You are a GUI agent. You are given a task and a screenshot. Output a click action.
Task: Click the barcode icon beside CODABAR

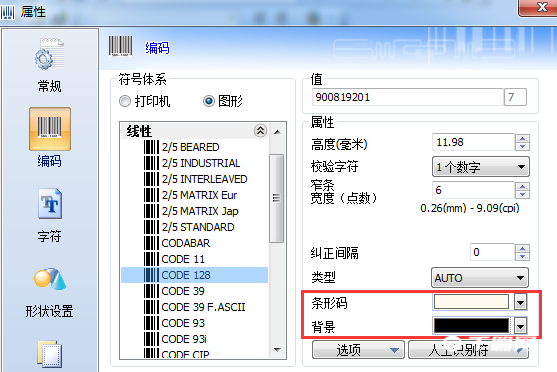point(151,243)
